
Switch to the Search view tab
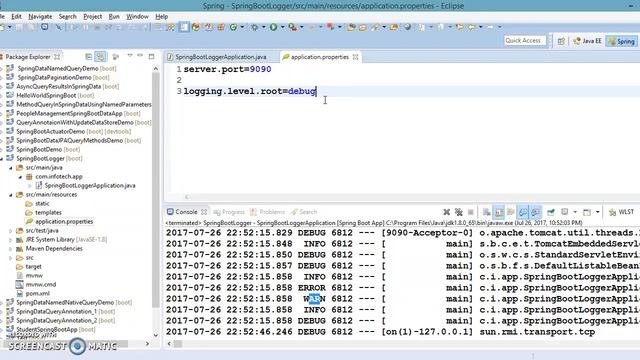click(304, 212)
